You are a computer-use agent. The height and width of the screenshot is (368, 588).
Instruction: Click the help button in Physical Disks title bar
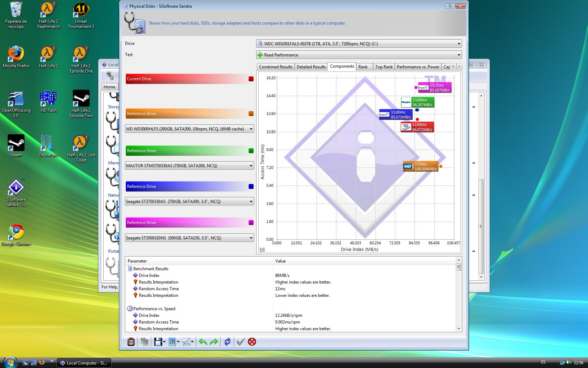tap(450, 6)
